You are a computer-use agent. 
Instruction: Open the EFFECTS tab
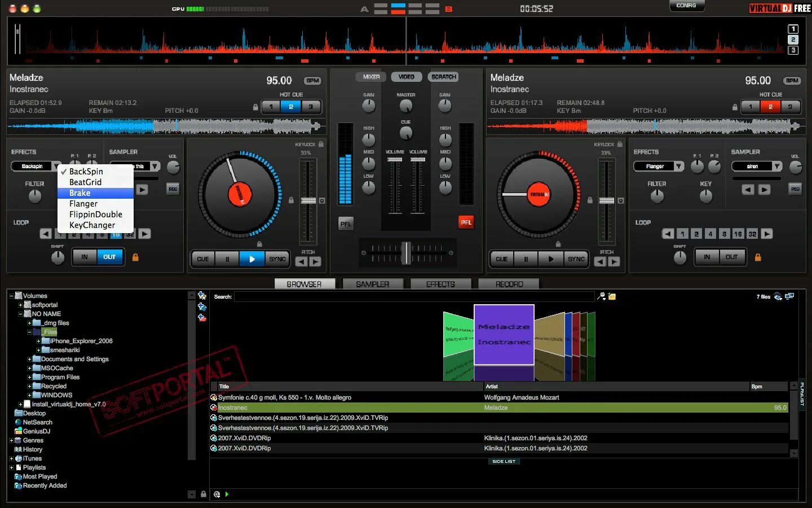(x=441, y=284)
